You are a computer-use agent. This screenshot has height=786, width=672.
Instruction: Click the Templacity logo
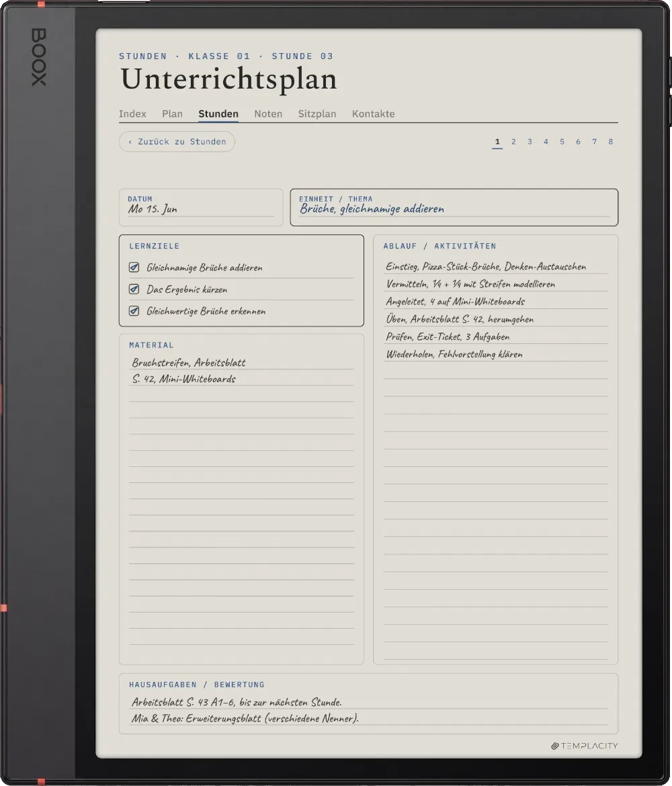click(584, 746)
